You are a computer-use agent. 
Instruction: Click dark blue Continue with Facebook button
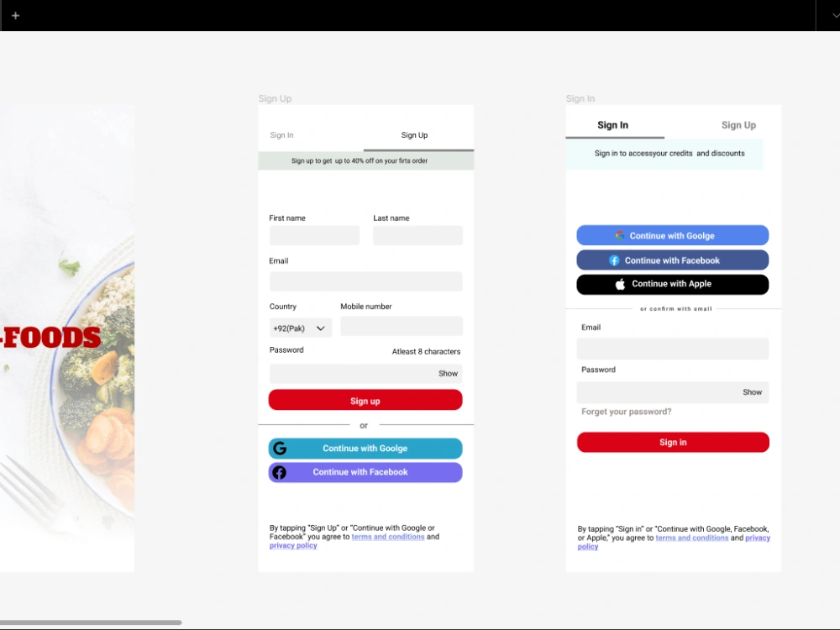(x=672, y=260)
